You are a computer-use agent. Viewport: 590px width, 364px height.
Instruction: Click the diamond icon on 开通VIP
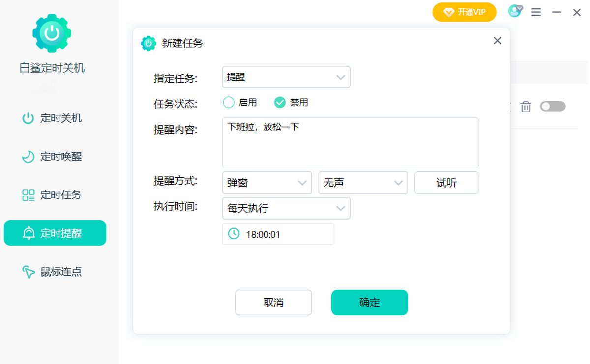tap(448, 12)
